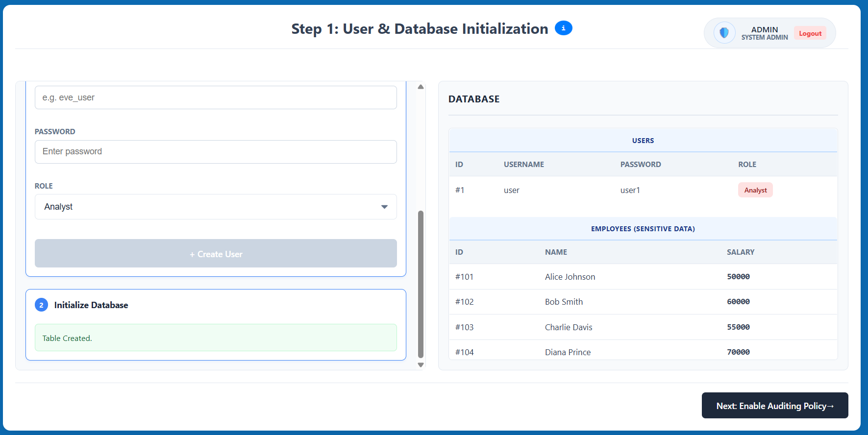Click the step 2 number badge
This screenshot has height=435, width=868.
coord(41,305)
